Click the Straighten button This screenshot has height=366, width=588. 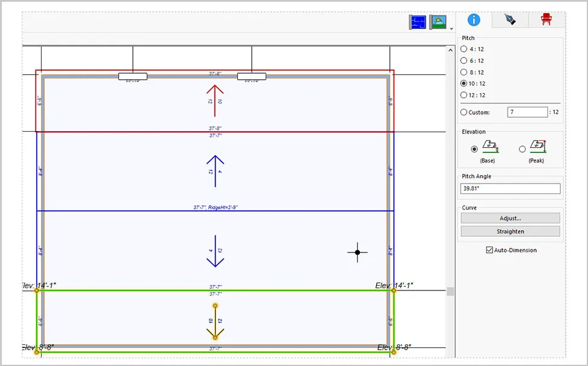[510, 231]
